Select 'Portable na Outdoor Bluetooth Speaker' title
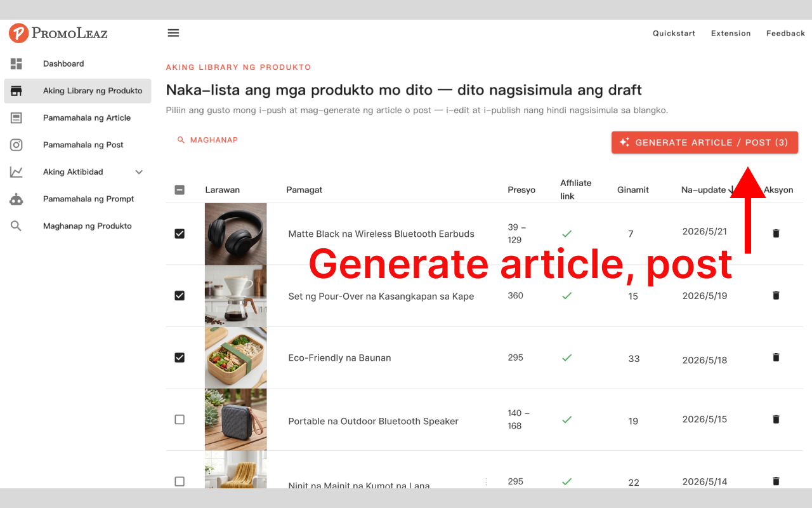The height and width of the screenshot is (508, 812). pos(373,421)
